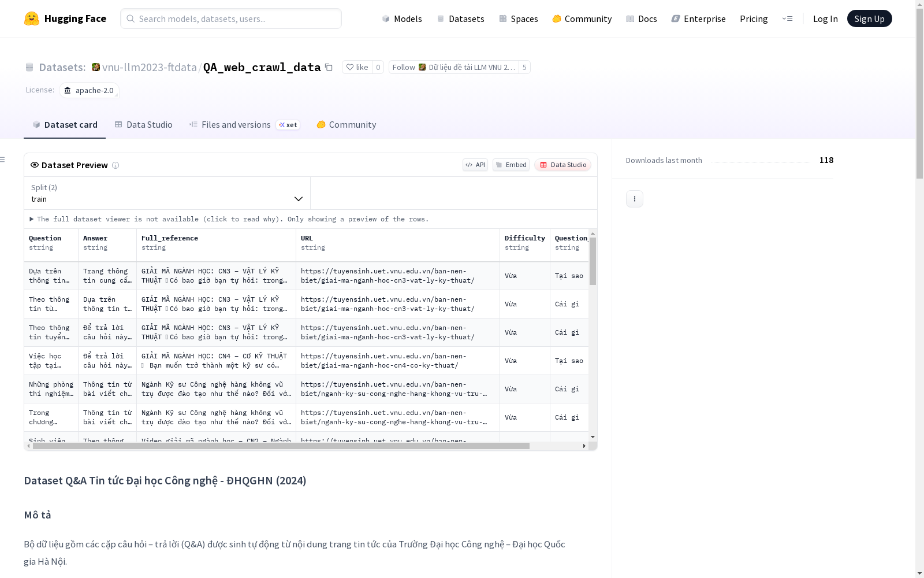Click the three-dot options menu button
Viewport: 924px width, 578px height.
(635, 199)
